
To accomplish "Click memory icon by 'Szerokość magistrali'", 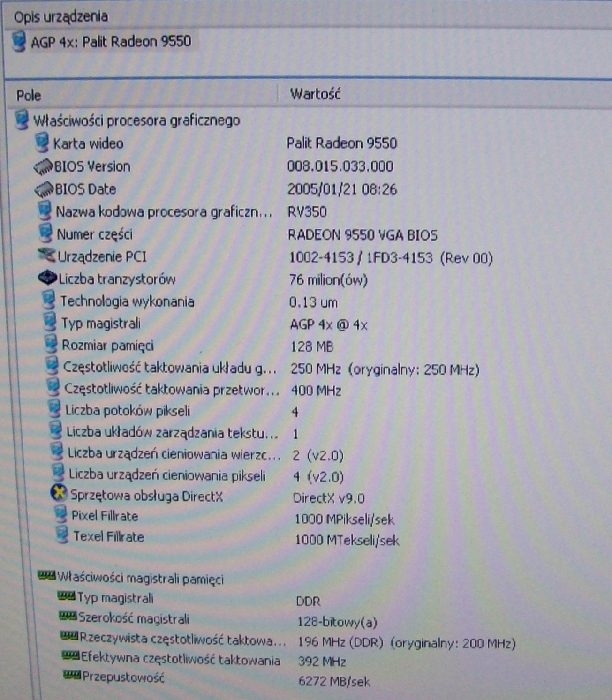I will [x=68, y=616].
